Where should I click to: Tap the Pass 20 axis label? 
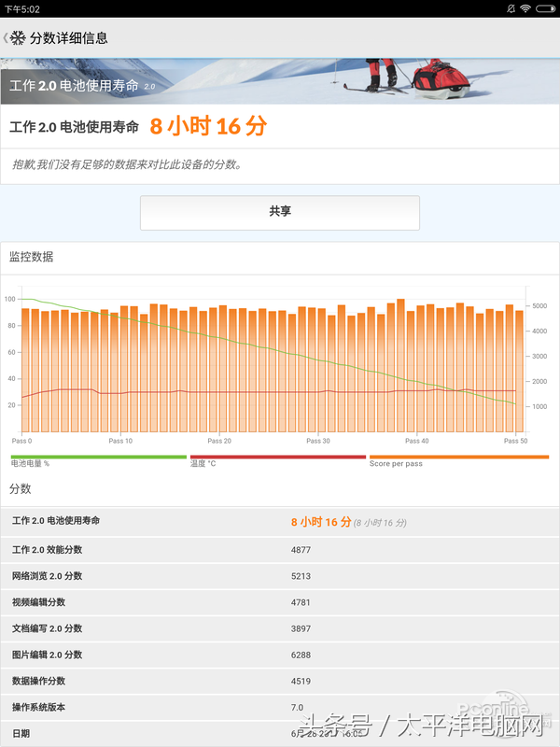219,441
